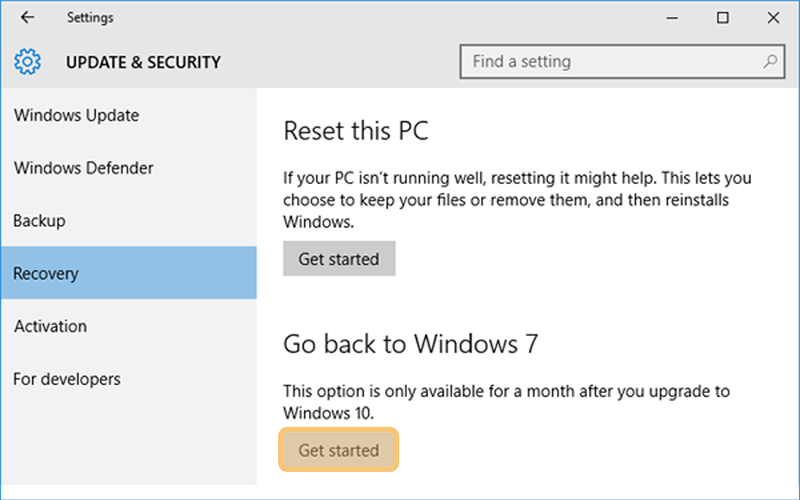Click the magnifier icon in search box
800x500 pixels.
pos(770,62)
